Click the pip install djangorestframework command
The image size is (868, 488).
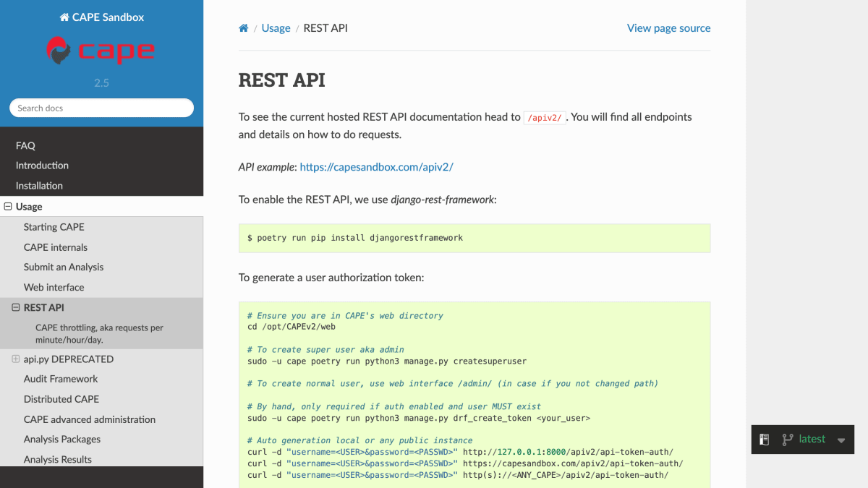click(x=355, y=238)
